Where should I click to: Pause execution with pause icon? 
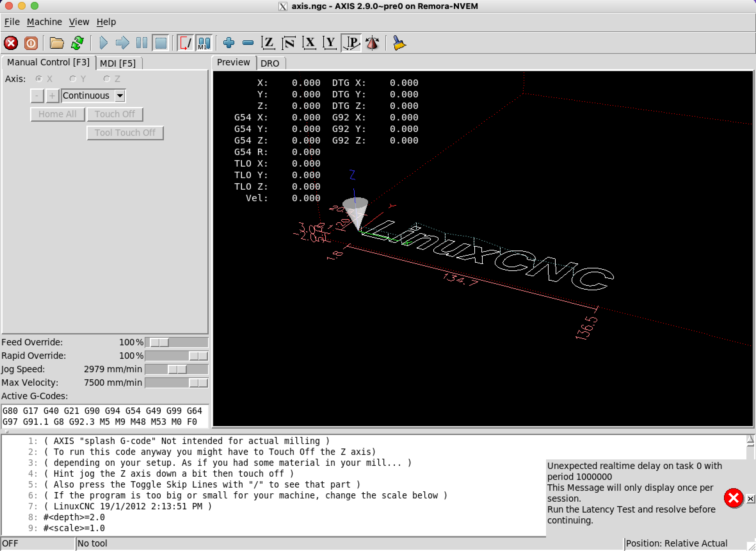142,43
